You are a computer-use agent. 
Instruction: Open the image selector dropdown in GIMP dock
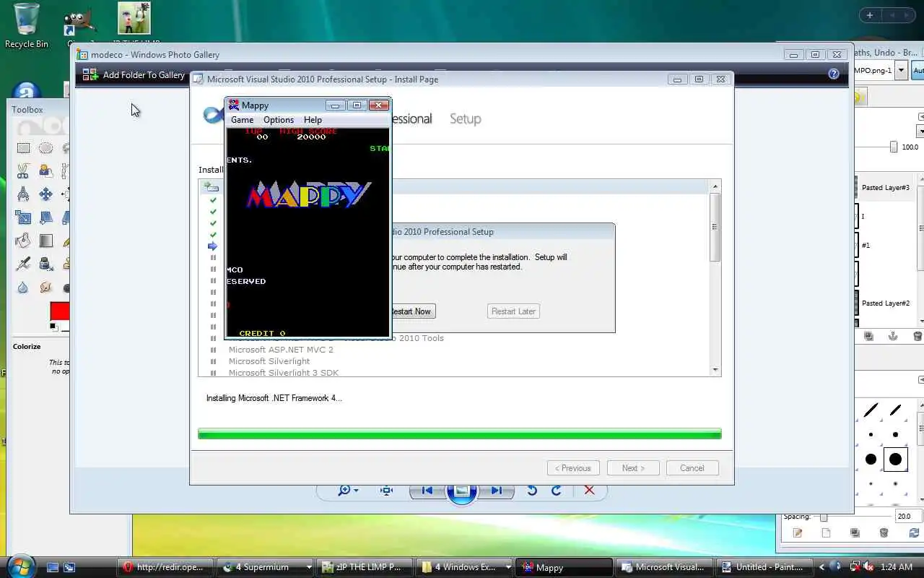click(x=901, y=70)
